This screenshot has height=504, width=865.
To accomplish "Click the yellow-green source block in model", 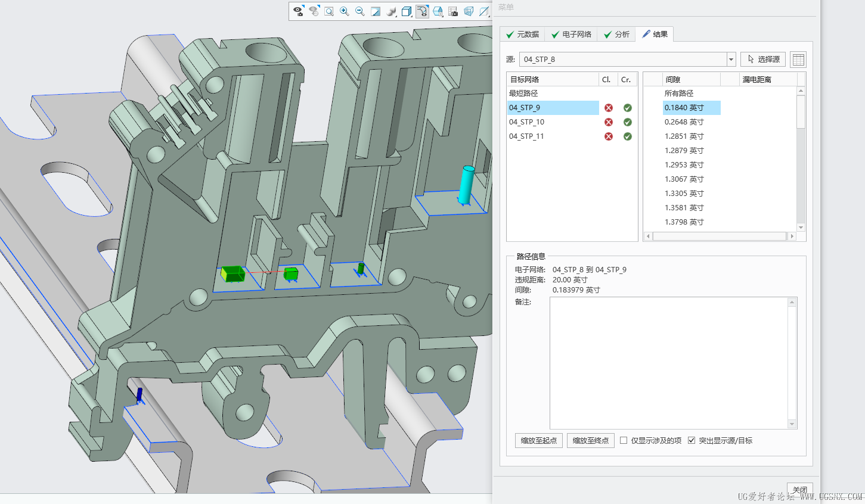I will (232, 273).
